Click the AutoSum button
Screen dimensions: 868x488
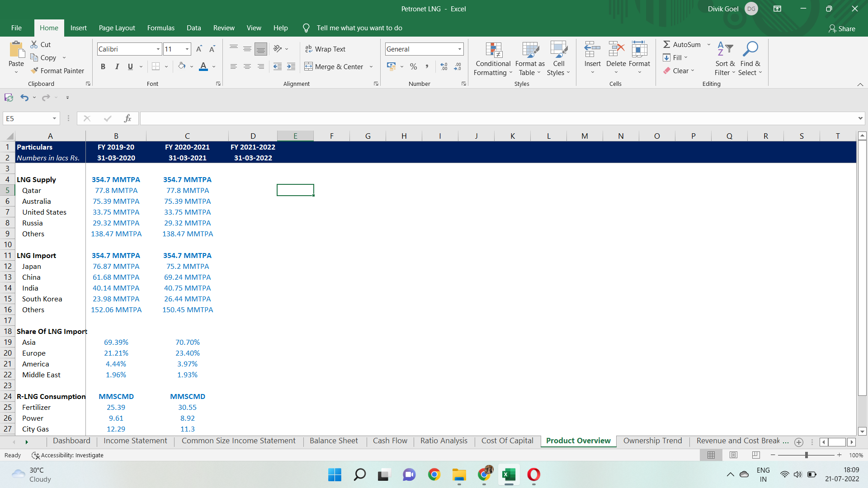(682, 44)
